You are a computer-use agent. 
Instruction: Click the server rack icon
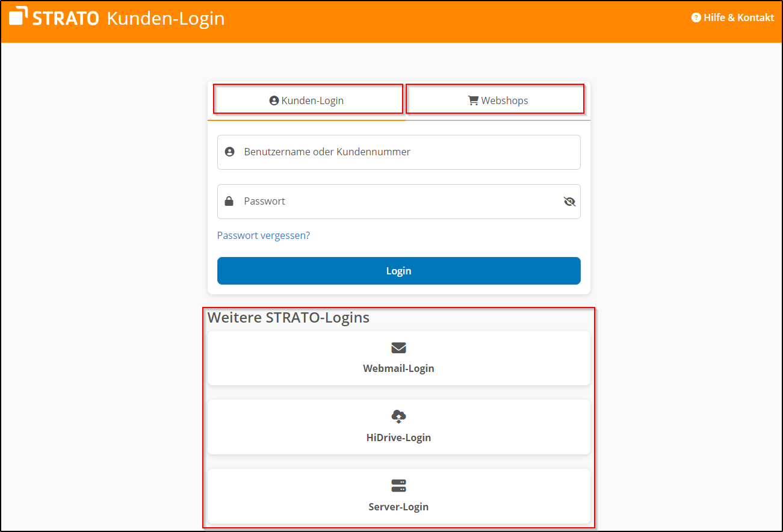point(398,486)
